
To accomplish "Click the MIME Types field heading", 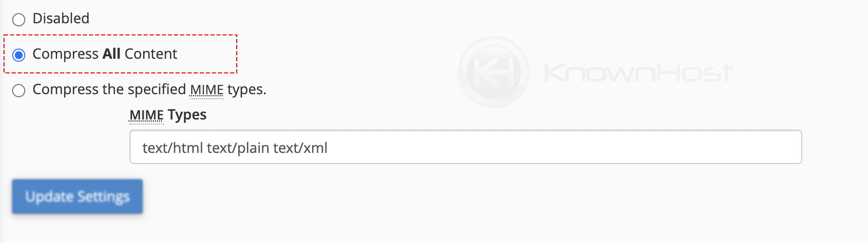I will [168, 115].
